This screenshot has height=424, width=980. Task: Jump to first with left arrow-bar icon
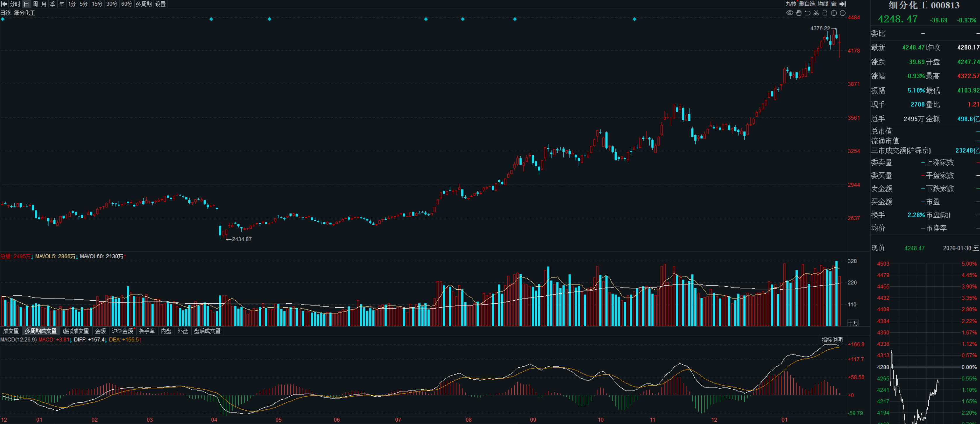pos(4,4)
